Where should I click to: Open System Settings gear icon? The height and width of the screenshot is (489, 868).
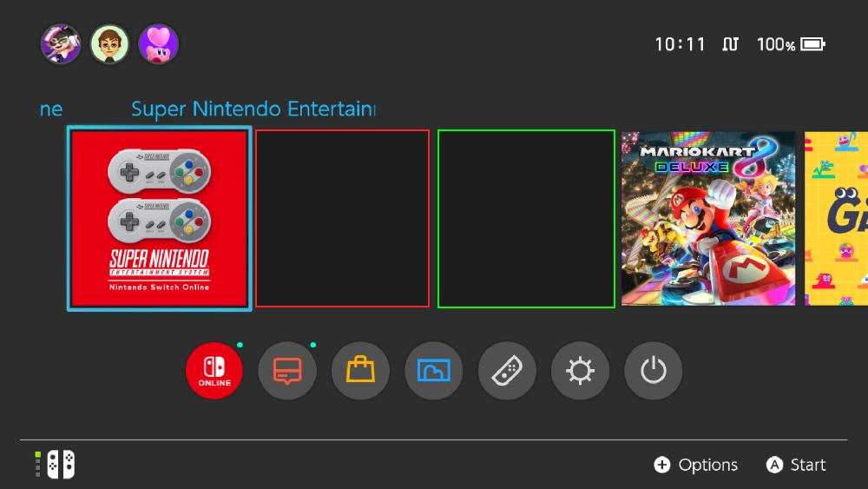tap(580, 371)
